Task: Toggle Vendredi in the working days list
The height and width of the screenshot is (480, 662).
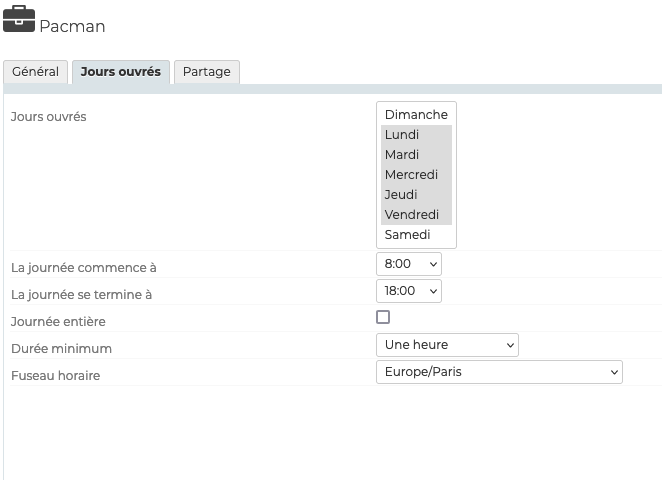Action: [x=416, y=215]
